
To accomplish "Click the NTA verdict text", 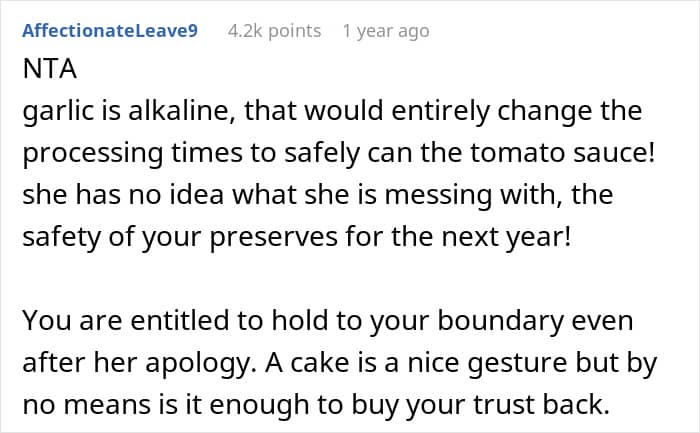I will tap(50, 69).
